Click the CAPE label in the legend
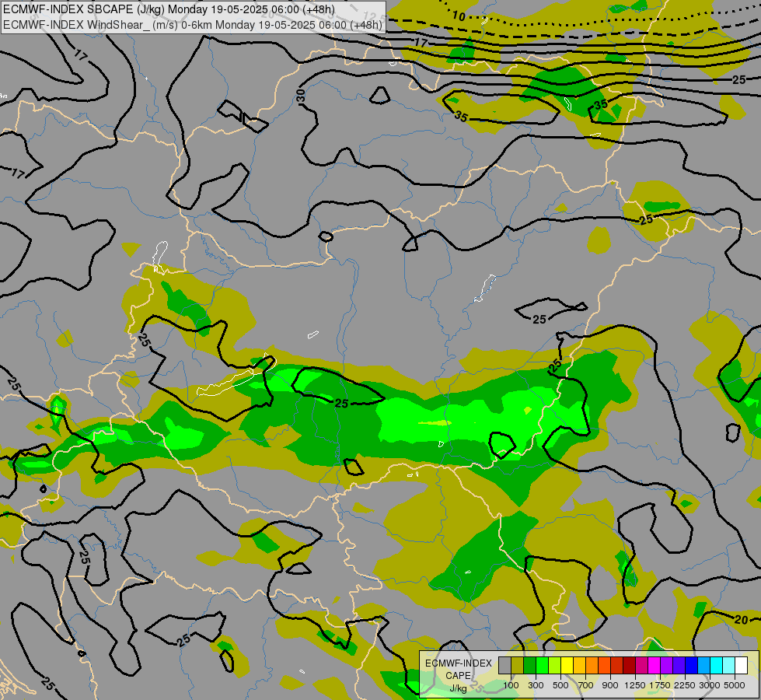761x700 pixels. pyautogui.click(x=458, y=676)
